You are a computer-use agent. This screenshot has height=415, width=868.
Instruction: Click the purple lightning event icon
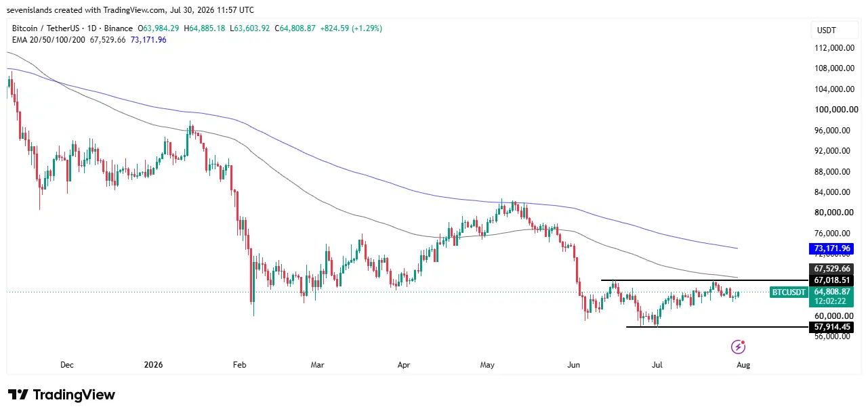pyautogui.click(x=739, y=347)
